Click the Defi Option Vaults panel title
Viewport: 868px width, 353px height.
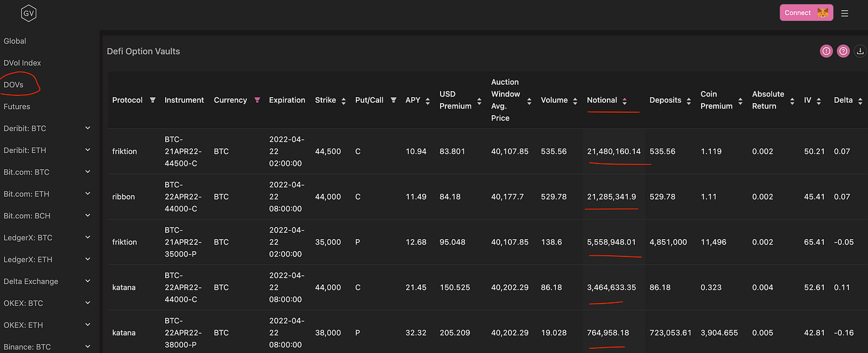[x=143, y=51]
